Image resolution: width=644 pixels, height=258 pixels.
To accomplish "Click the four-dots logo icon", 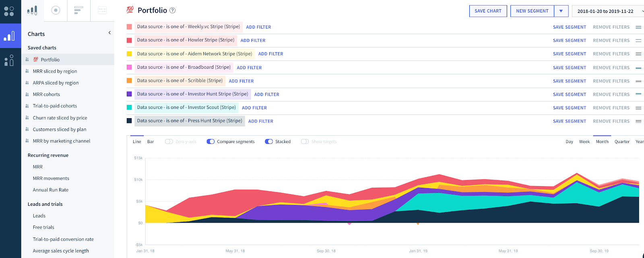I will (x=9, y=11).
